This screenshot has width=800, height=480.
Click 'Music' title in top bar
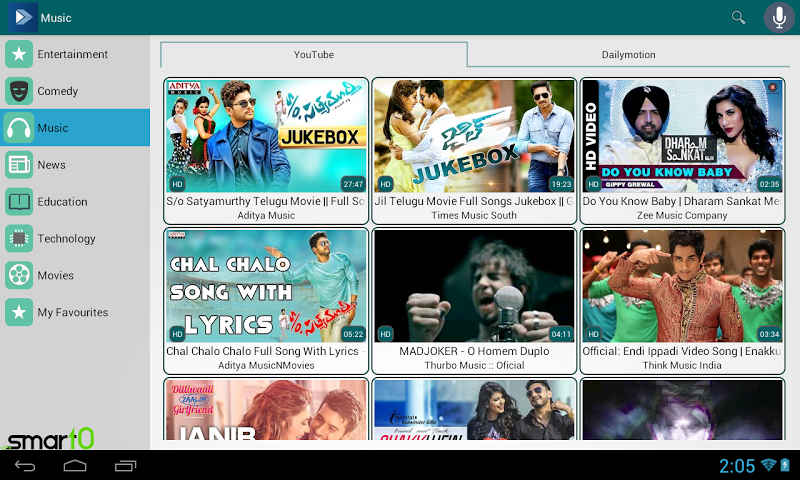pos(56,18)
